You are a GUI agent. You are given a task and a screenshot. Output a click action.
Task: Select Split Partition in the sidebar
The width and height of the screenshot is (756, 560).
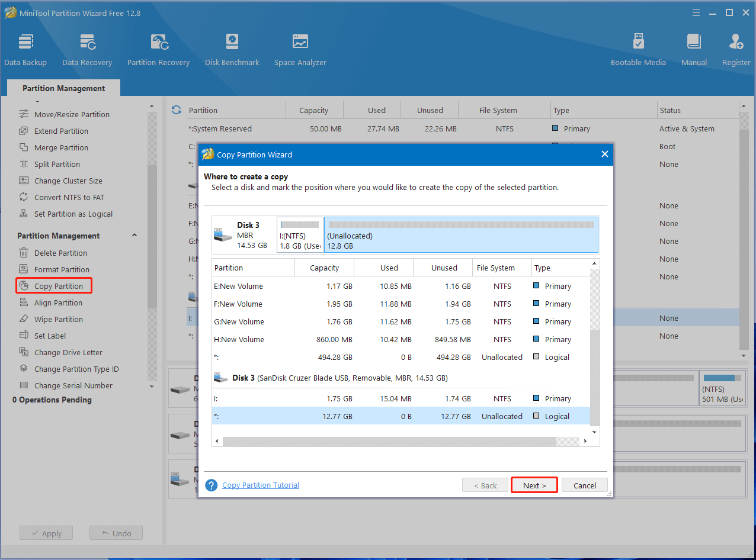pos(57,164)
